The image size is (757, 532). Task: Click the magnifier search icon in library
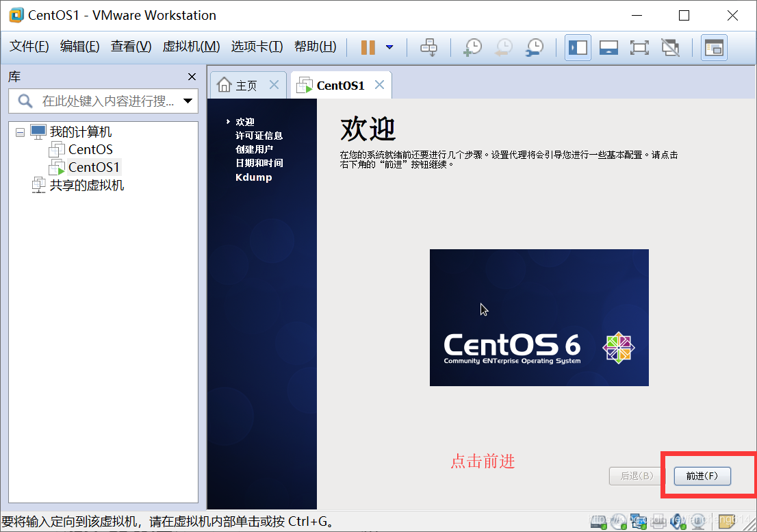click(x=25, y=101)
